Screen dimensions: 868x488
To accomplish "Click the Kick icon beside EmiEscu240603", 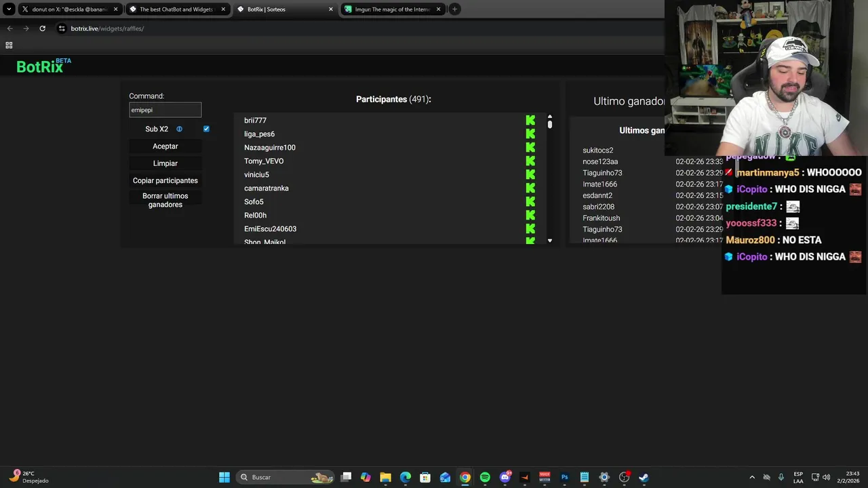I will pyautogui.click(x=530, y=228).
